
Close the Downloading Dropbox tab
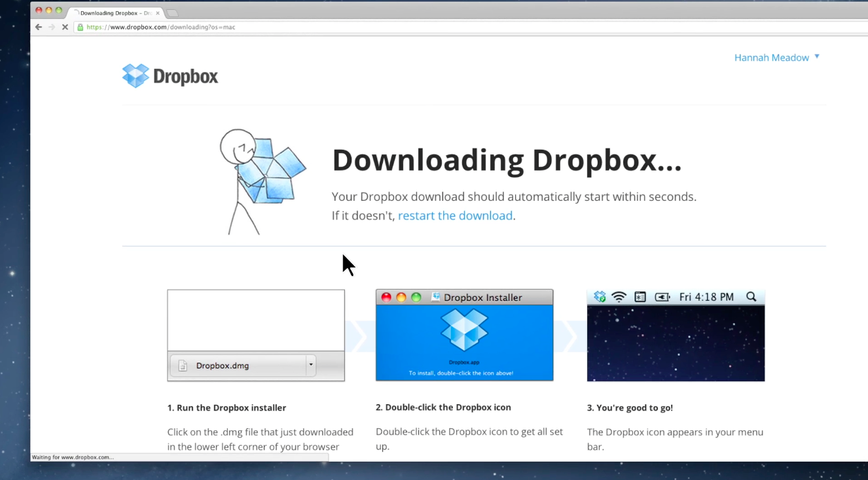pyautogui.click(x=158, y=13)
